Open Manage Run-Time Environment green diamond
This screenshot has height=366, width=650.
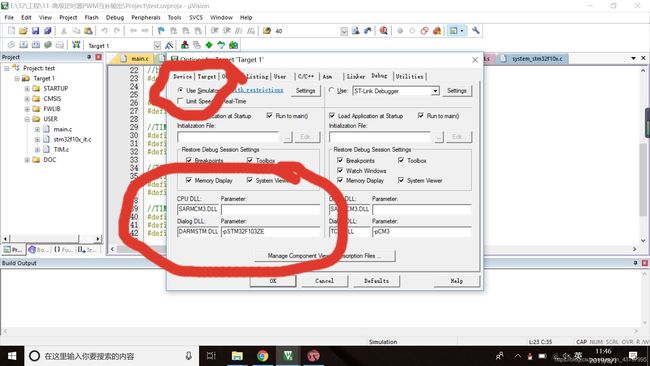coord(209,45)
